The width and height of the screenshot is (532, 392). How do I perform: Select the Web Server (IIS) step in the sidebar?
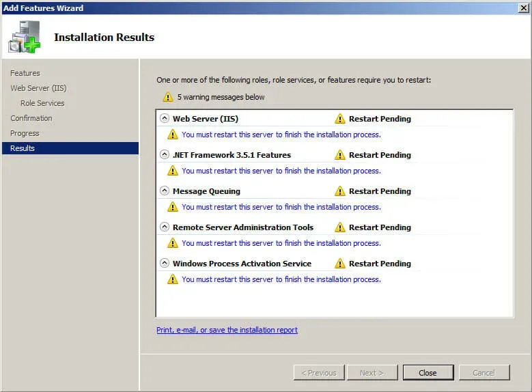(x=38, y=88)
